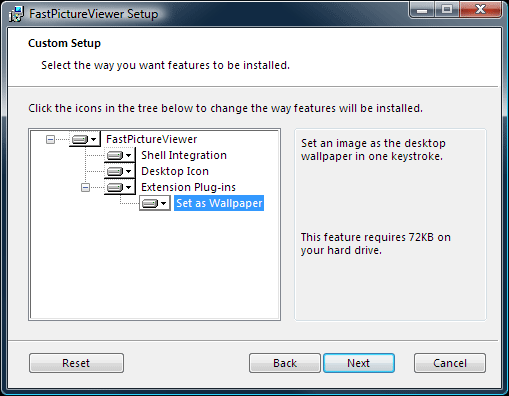509x396 pixels.
Task: Select the Extension Plug-ins tree item
Action: pos(188,187)
